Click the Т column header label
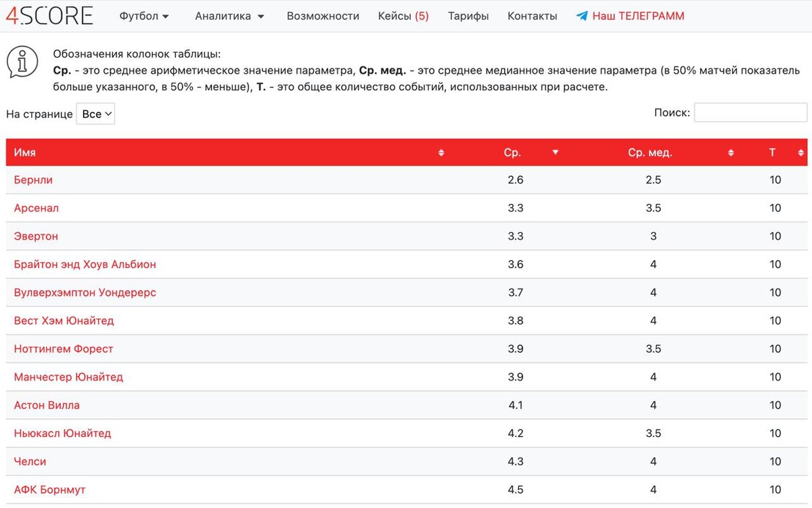This screenshot has height=508, width=812. [772, 153]
